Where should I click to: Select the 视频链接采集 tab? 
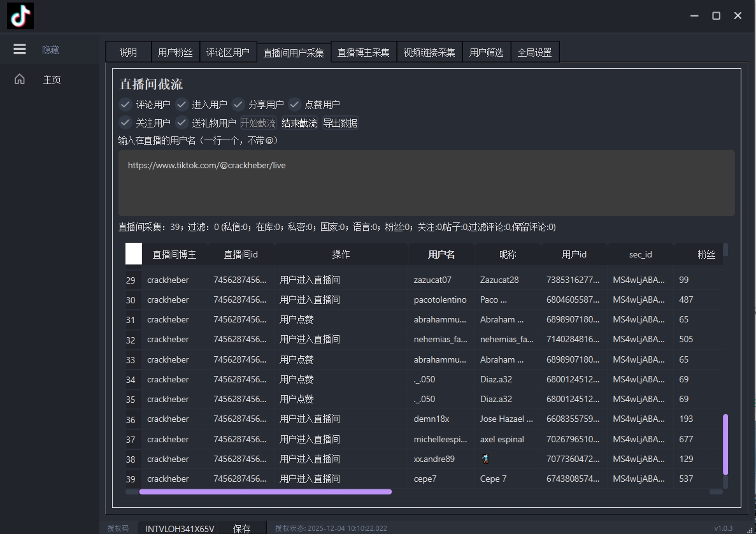pos(429,52)
